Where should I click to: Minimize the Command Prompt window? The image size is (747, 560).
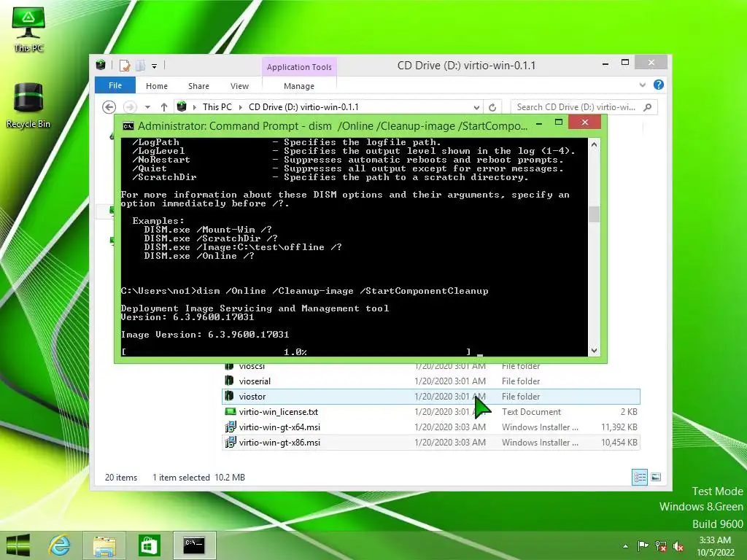pyautogui.click(x=539, y=123)
